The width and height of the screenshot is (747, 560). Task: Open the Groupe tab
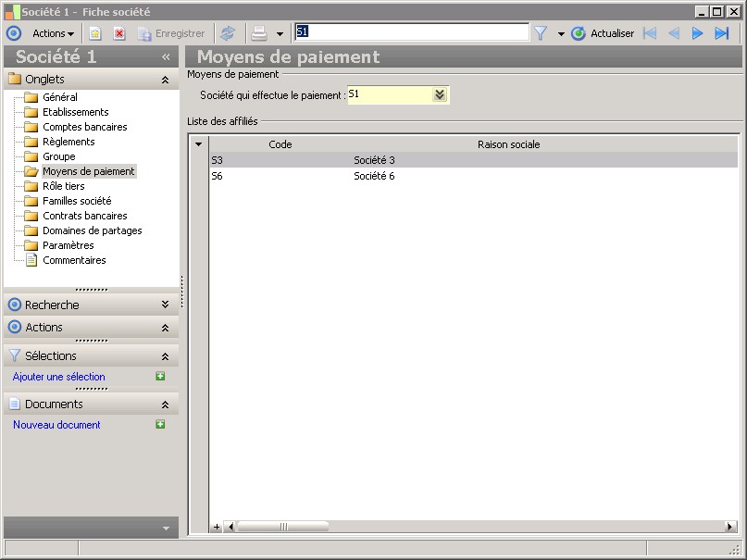[59, 156]
